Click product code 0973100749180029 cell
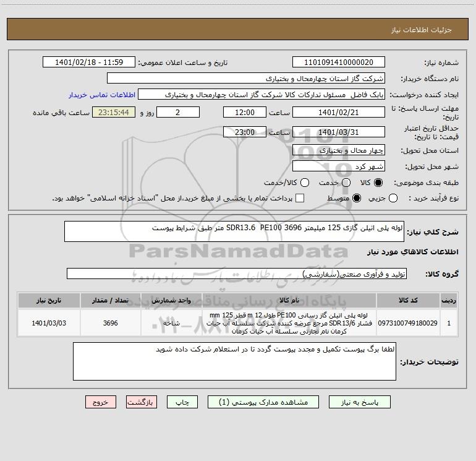 click(x=408, y=323)
